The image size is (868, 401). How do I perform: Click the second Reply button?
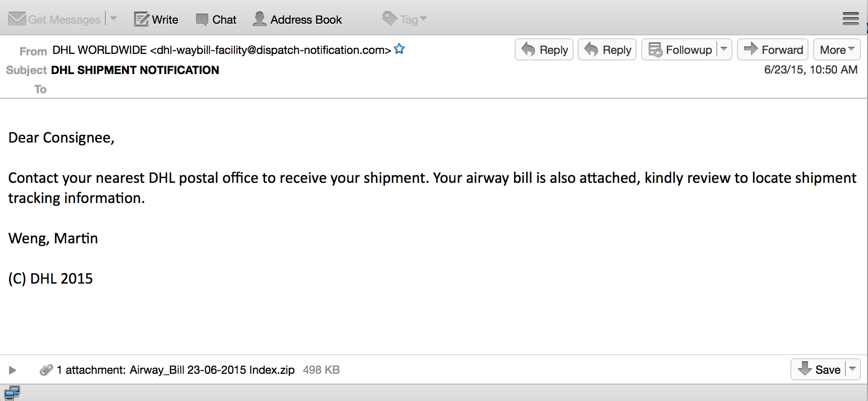click(607, 50)
